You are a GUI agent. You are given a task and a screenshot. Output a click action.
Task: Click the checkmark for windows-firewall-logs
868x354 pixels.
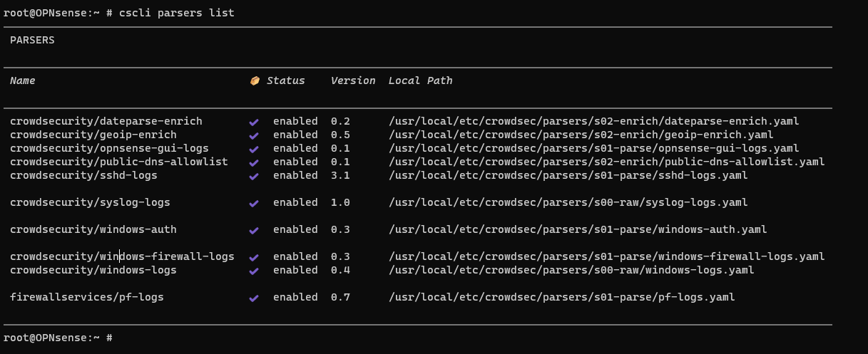pos(253,258)
